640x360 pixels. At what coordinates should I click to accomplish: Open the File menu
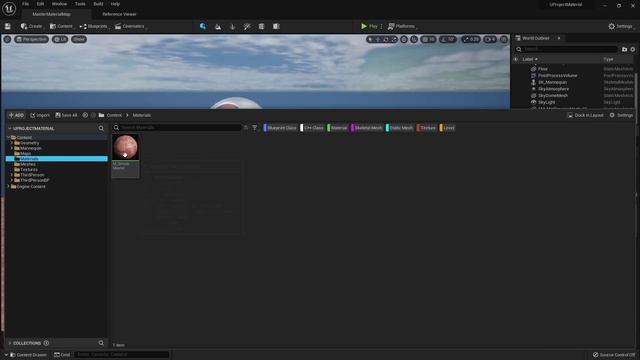click(x=25, y=4)
